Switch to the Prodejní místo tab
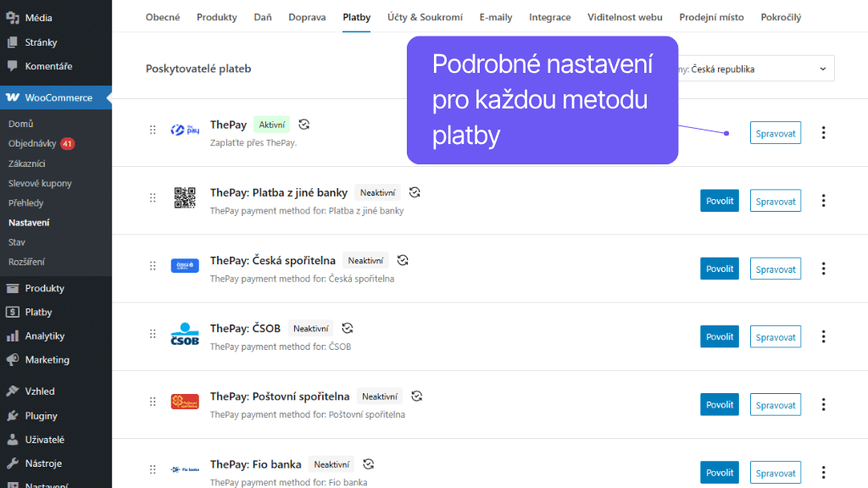 coord(711,17)
